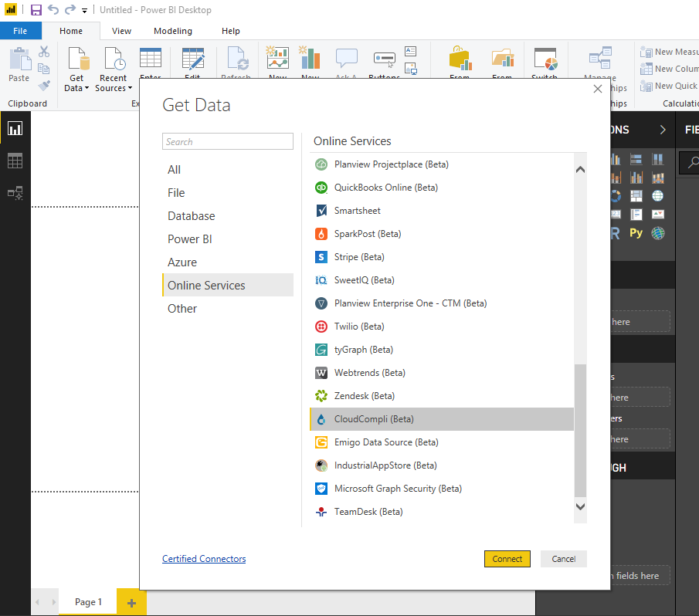Open the Get Data ribbon button
The width and height of the screenshot is (699, 616).
[x=76, y=69]
